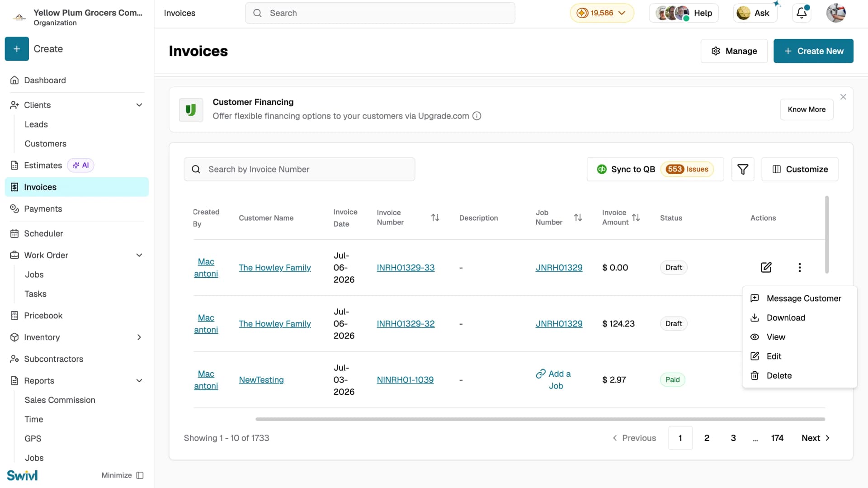
Task: Click the Upgrade logo icon in banner
Action: [191, 110]
